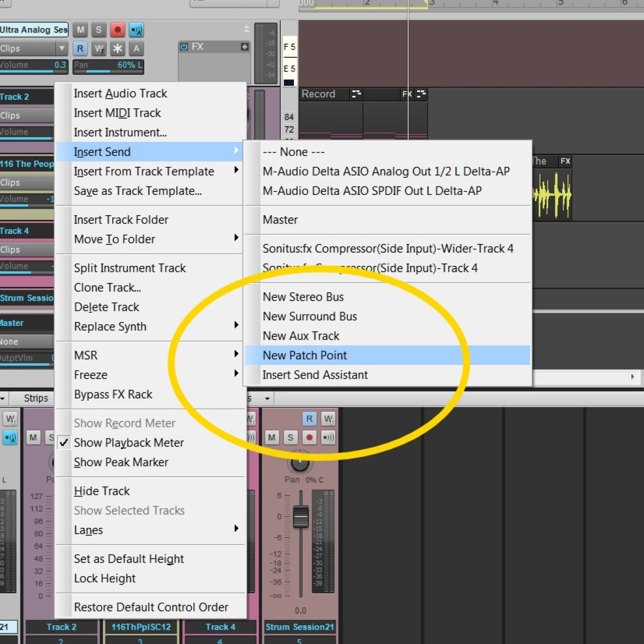Add effect with FX rack plus icon
644x644 pixels.
tap(244, 47)
